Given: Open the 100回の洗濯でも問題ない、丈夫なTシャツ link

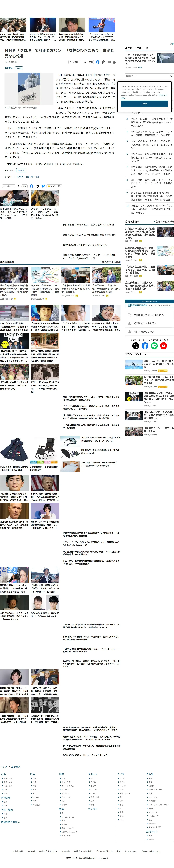Looking at the screenshot, I should (x=85, y=245).
